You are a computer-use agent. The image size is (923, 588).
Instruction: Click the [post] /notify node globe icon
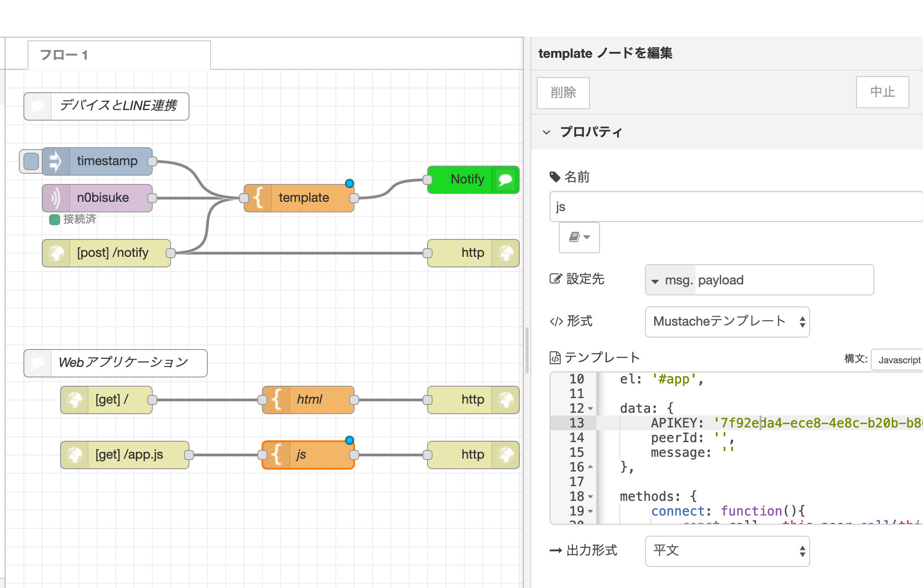click(56, 253)
